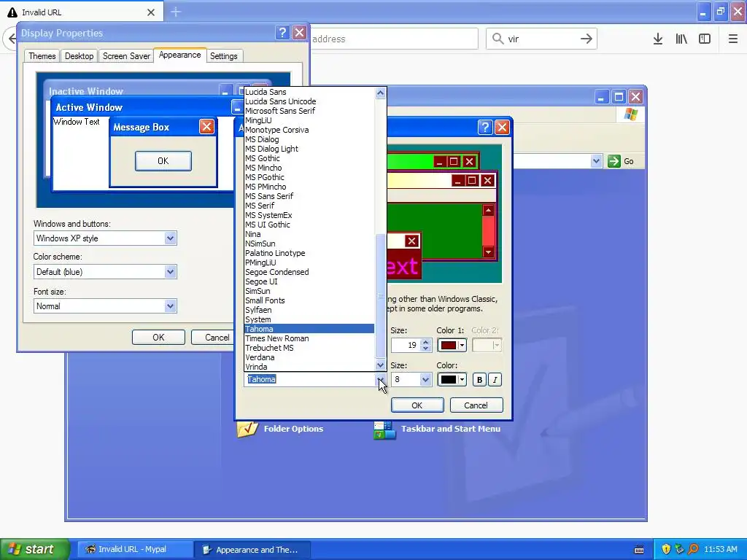Viewport: 747px width, 560px height.
Task: Open a new tab with plus icon
Action: tap(176, 12)
